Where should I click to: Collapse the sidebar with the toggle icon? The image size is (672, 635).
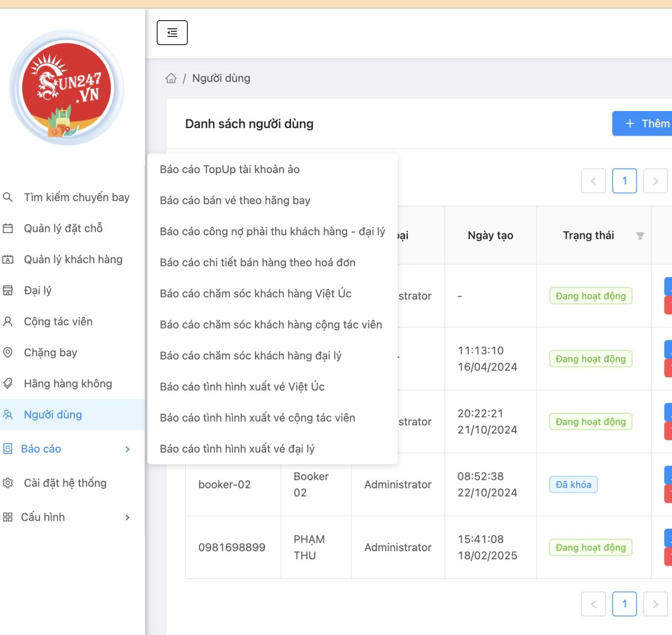(171, 32)
